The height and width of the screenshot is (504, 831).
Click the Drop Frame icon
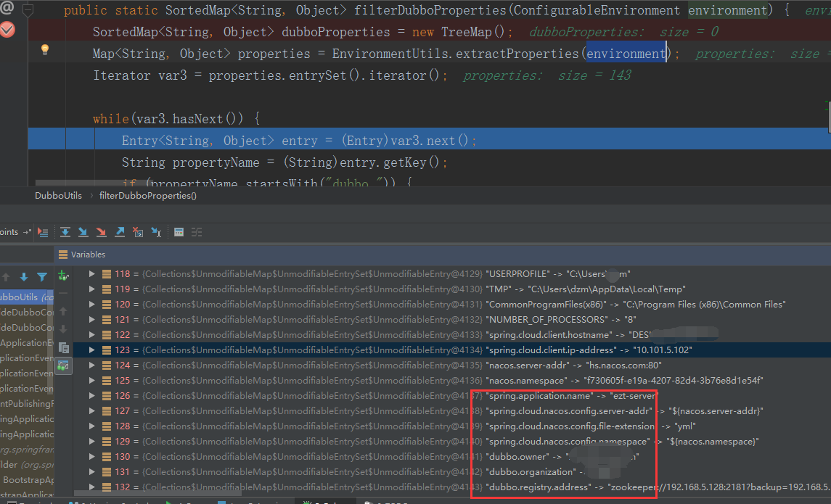[138, 232]
